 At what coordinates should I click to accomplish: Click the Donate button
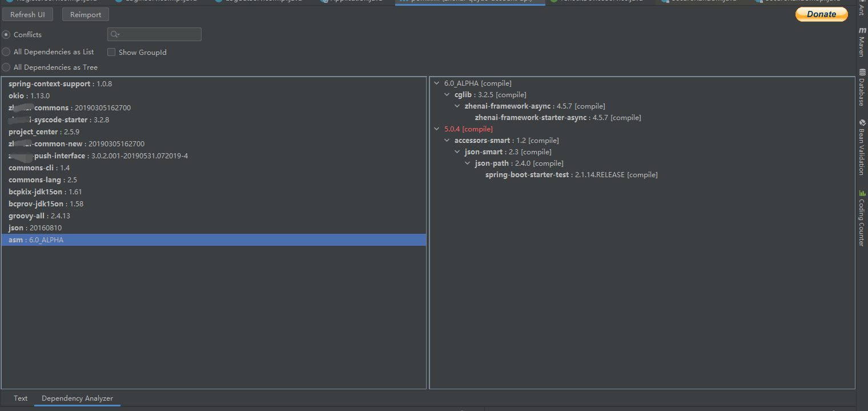pyautogui.click(x=821, y=14)
